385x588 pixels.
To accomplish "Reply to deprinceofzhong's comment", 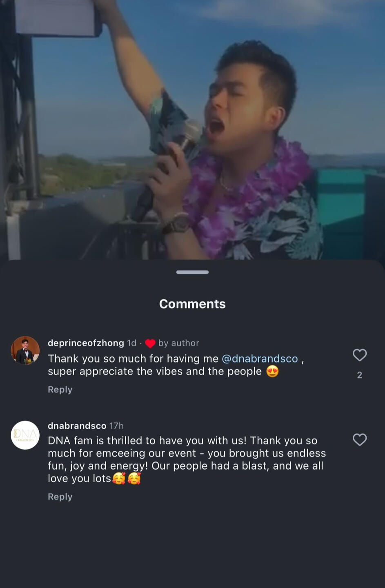I will click(60, 390).
